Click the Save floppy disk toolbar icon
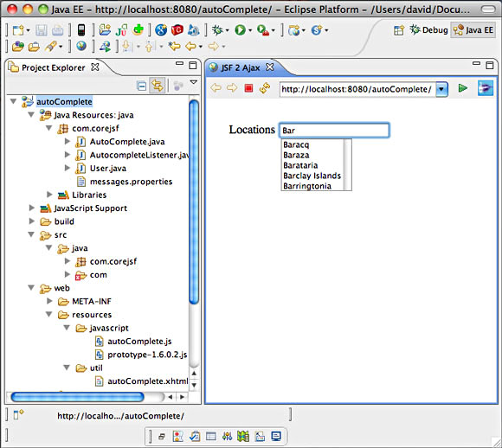This screenshot has width=502, height=448. pyautogui.click(x=42, y=30)
